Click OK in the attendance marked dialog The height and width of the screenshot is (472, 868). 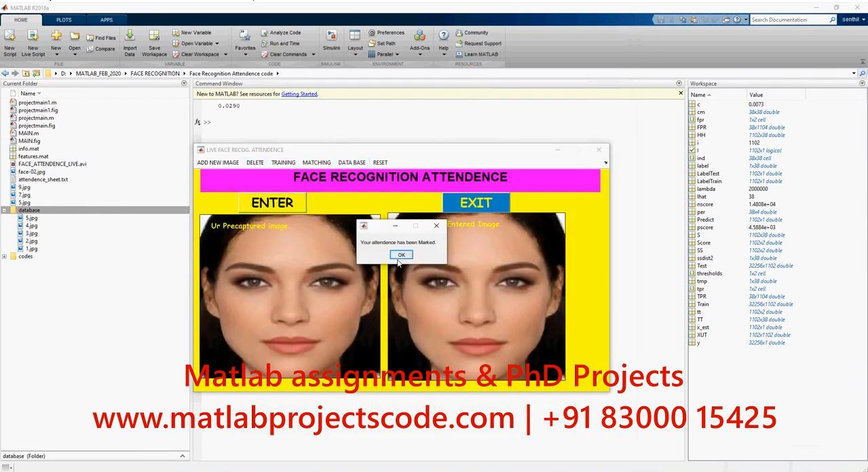pos(401,255)
